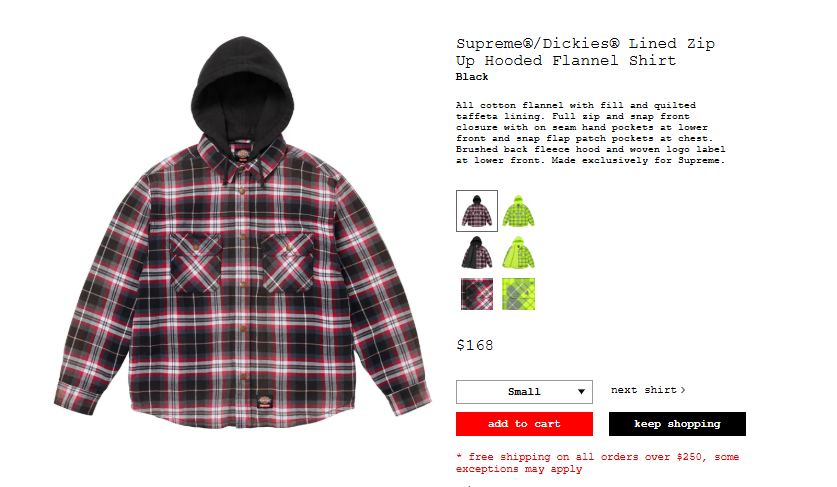
Task: Select the black plaid front view thumbnail
Action: point(477,211)
